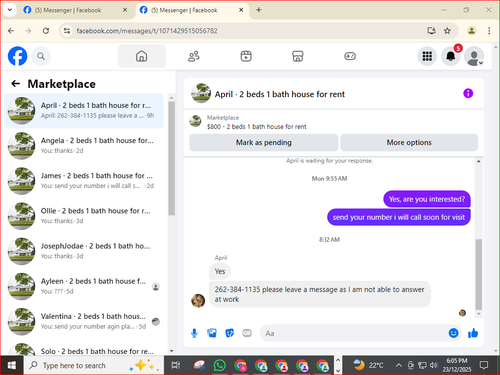Open Ollie's chat conversation
The width and height of the screenshot is (500, 375).
[x=84, y=216]
